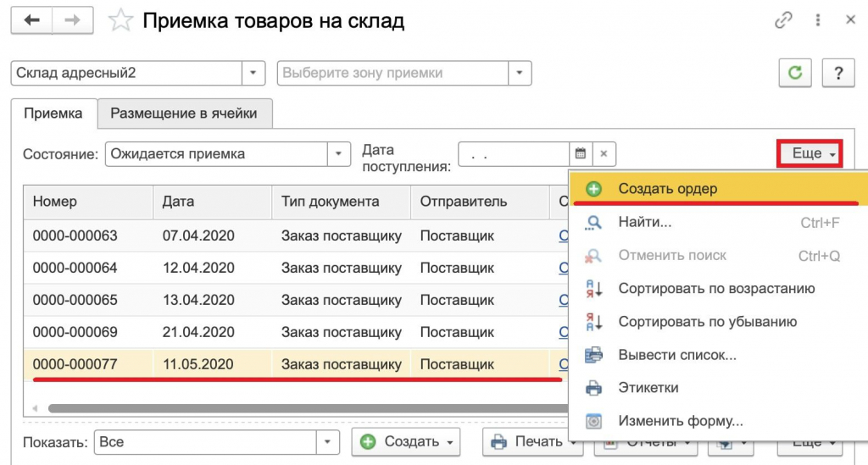Click Этикетки printer icon in menu
Screen dimensions: 868x465
coord(593,388)
